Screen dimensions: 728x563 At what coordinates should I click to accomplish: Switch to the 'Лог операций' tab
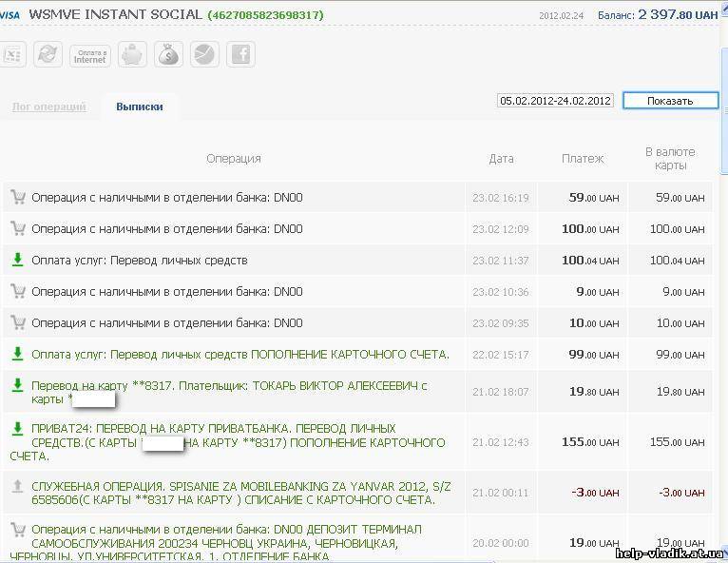[48, 107]
